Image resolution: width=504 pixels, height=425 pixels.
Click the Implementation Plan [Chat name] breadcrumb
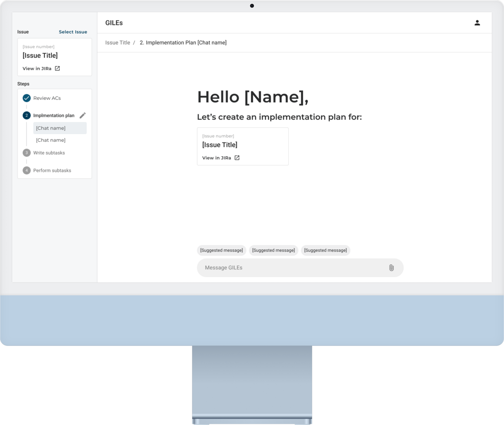click(183, 43)
